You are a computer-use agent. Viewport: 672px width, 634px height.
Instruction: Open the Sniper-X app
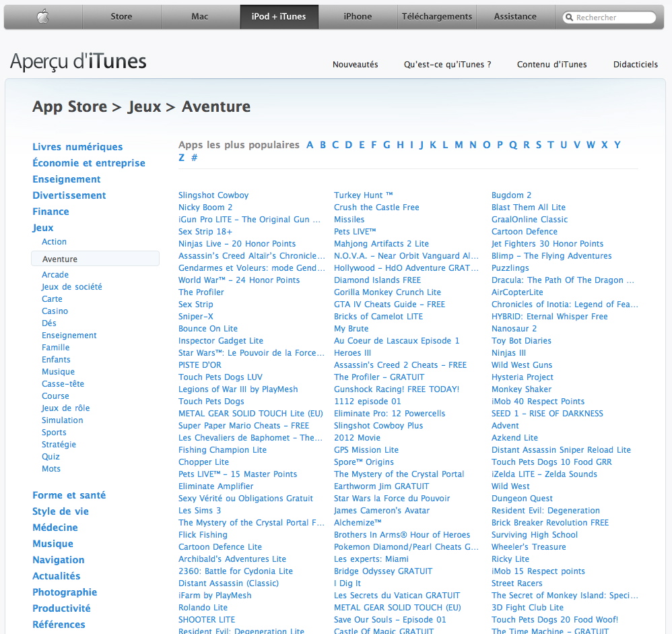[x=195, y=317]
